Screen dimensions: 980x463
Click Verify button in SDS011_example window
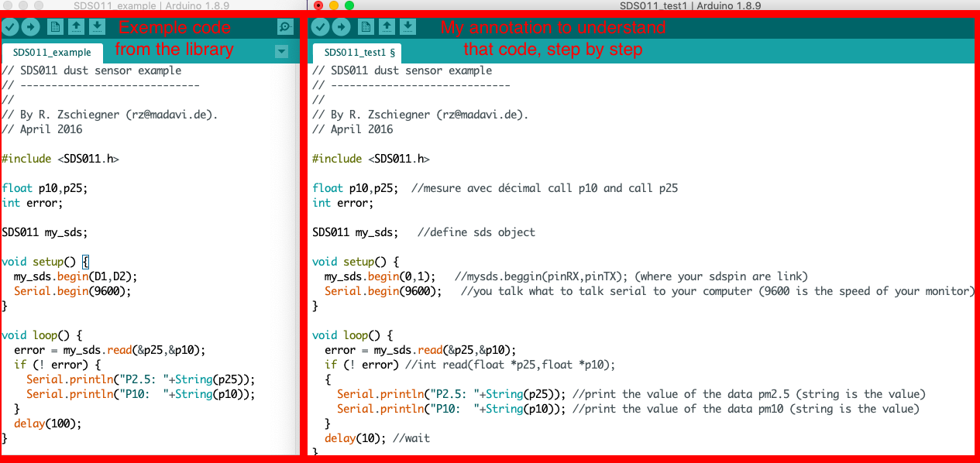point(10,28)
